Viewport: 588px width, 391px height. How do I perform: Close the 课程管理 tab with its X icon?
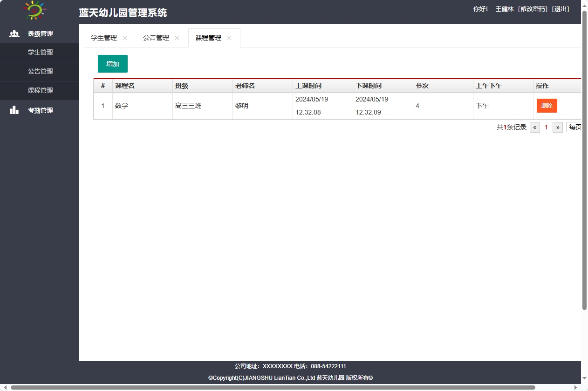(x=229, y=38)
